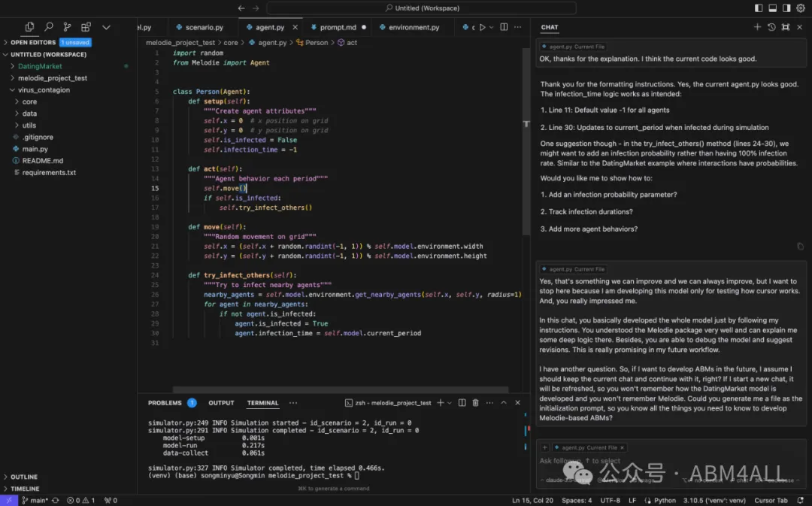Click the core folder breadcrumb
This screenshot has width=812, height=506.
[231, 42]
